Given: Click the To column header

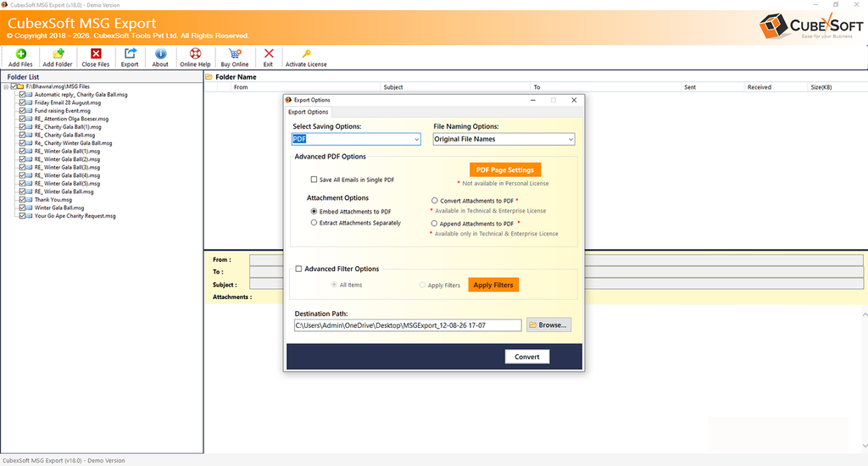Looking at the screenshot, I should point(537,87).
